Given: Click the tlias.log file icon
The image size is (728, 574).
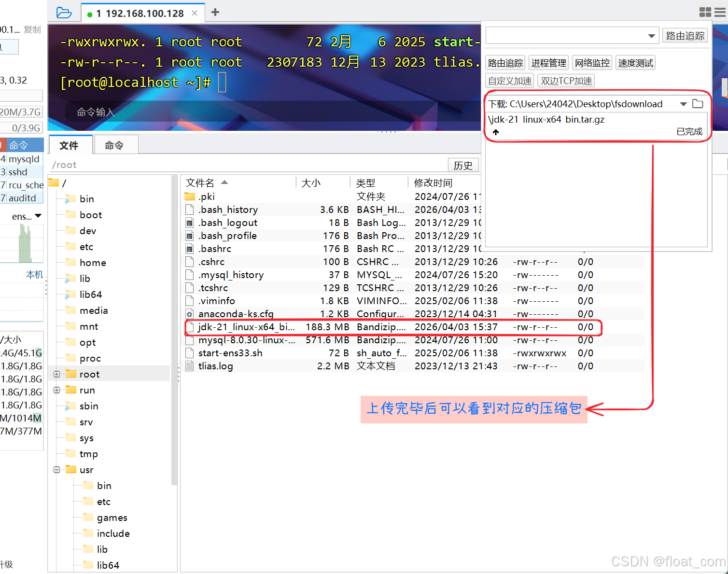Looking at the screenshot, I should 190,366.
